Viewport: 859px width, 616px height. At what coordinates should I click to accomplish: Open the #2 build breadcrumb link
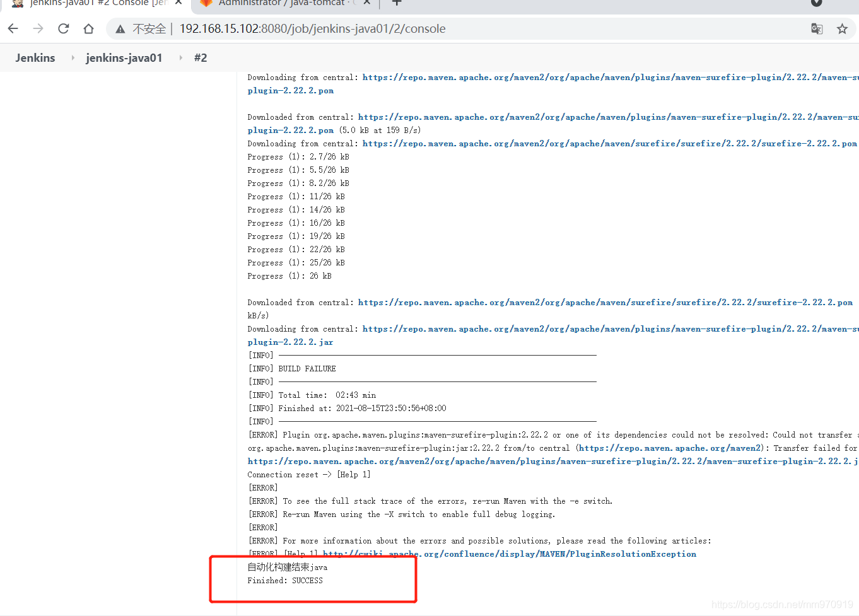tap(201, 57)
